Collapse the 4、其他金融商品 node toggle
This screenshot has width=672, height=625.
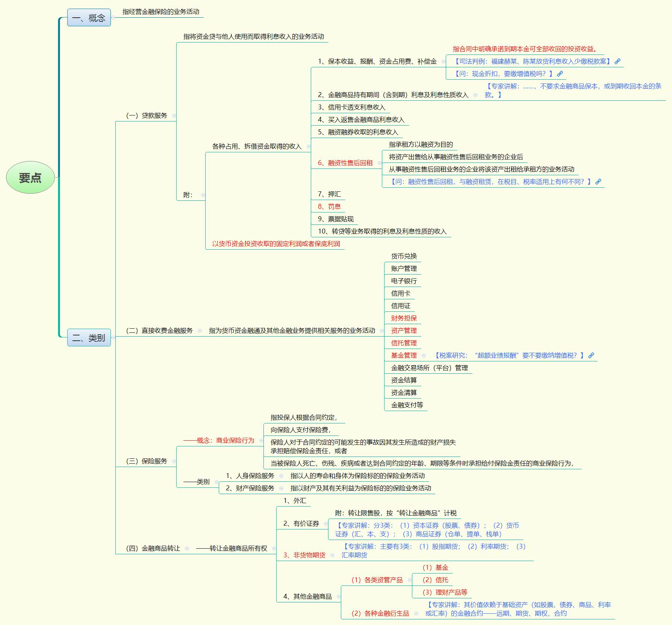coord(338,596)
